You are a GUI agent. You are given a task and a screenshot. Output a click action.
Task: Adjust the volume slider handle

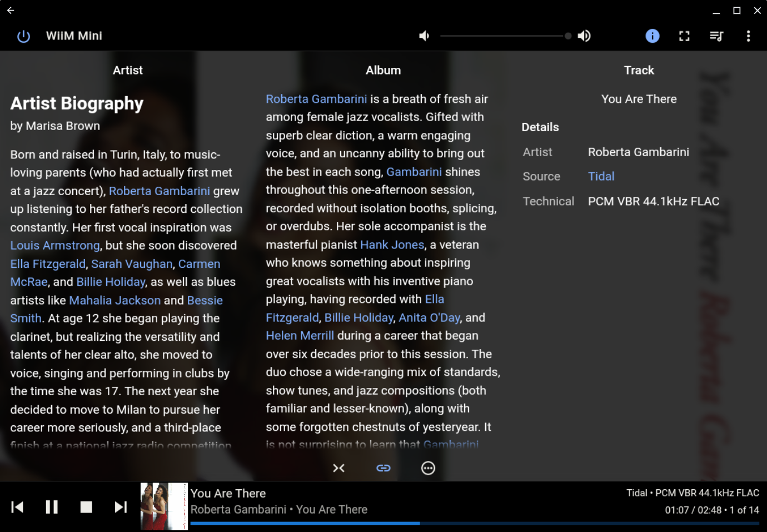568,36
